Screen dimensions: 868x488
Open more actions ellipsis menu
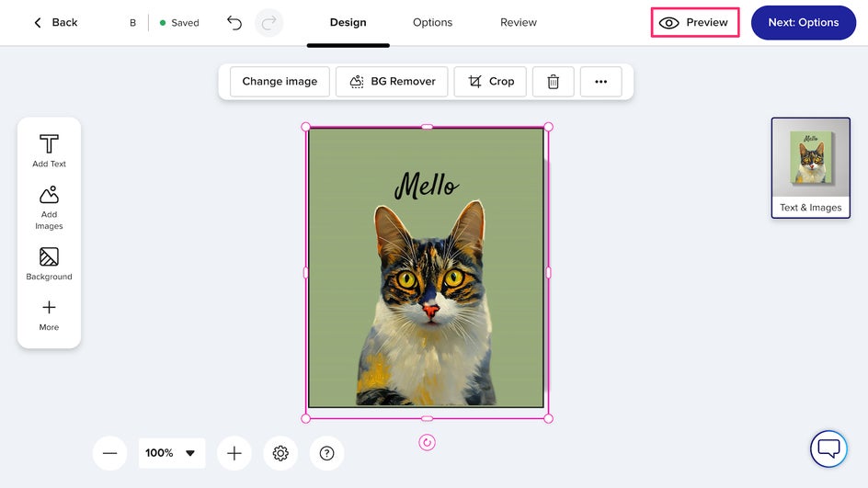coord(601,82)
